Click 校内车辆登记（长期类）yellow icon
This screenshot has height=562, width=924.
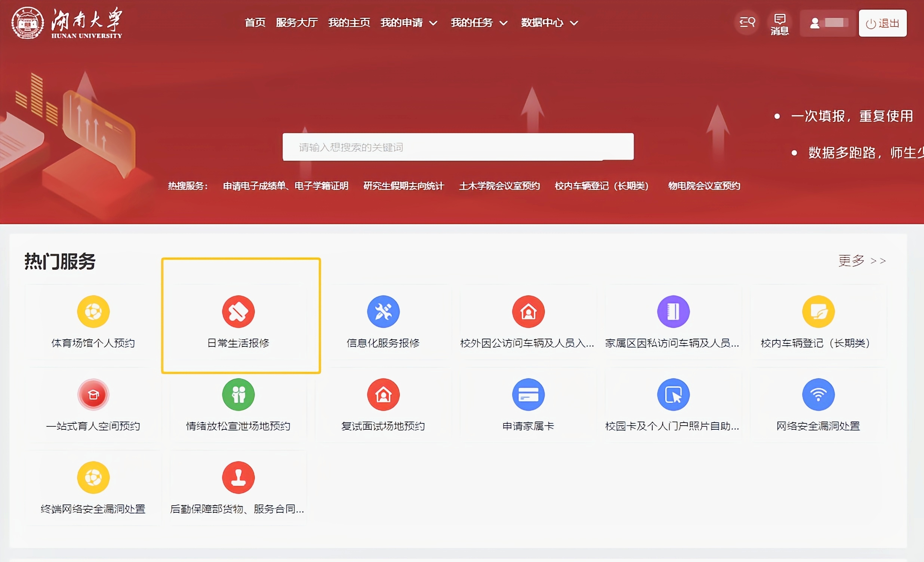coord(818,312)
